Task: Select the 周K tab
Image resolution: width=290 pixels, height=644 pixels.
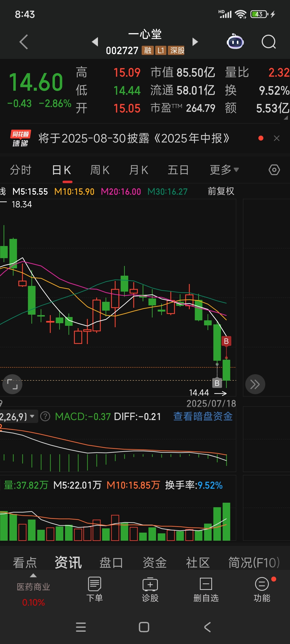Action: (x=100, y=170)
